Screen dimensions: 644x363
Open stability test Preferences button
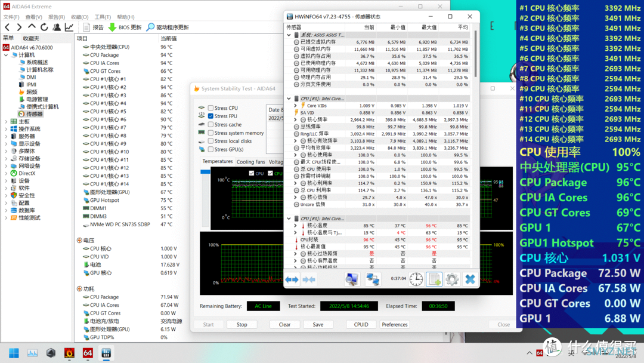(395, 325)
